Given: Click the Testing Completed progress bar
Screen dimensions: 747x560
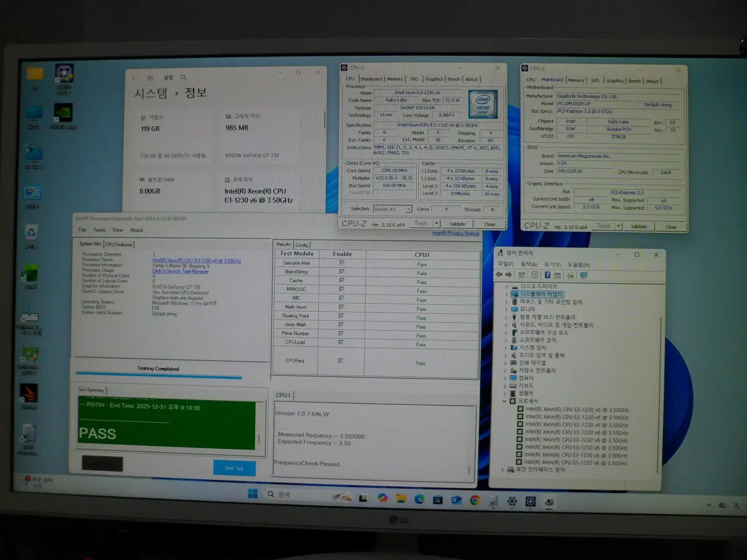Looking at the screenshot, I should tap(158, 376).
